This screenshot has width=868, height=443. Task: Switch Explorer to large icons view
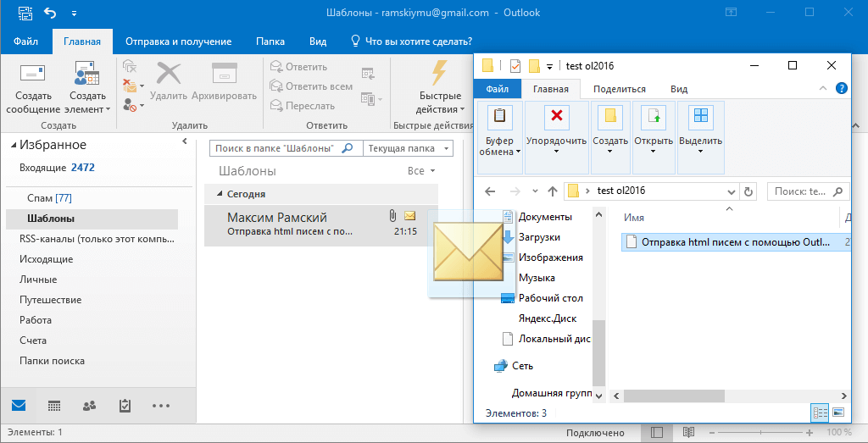[838, 413]
